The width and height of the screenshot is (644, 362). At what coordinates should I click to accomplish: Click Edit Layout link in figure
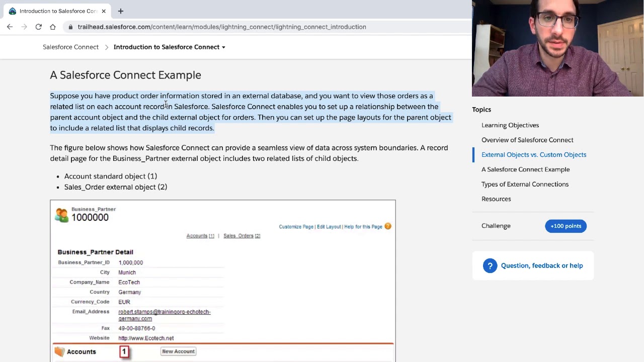click(329, 227)
